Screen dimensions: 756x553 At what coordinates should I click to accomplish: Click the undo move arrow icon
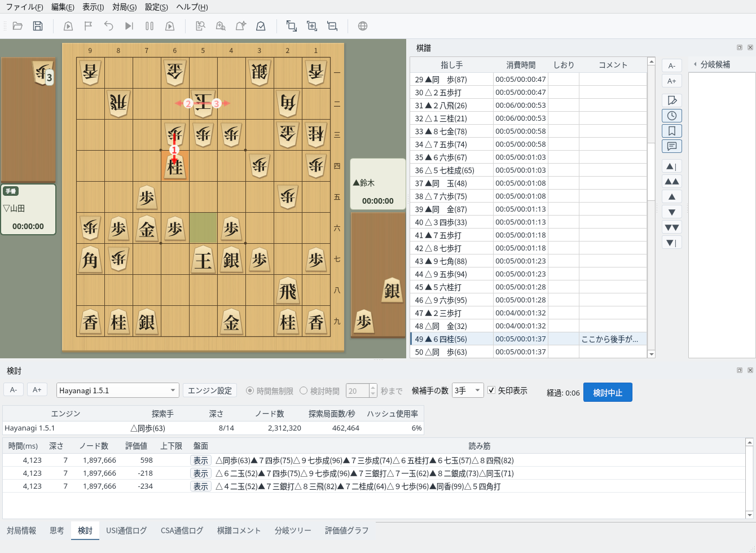coord(109,26)
